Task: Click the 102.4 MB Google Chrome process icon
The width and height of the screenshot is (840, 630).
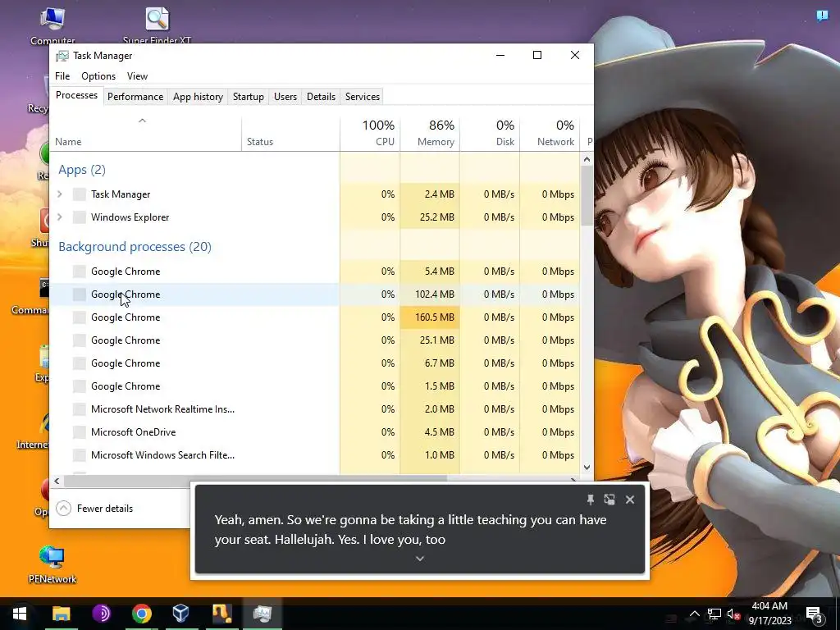Action: pyautogui.click(x=80, y=294)
